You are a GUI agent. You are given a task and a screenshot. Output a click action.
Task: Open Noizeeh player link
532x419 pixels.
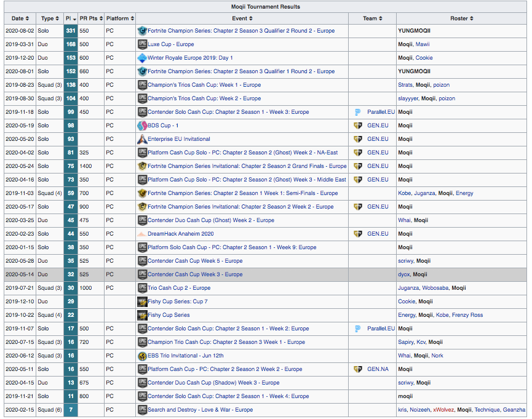(419, 410)
